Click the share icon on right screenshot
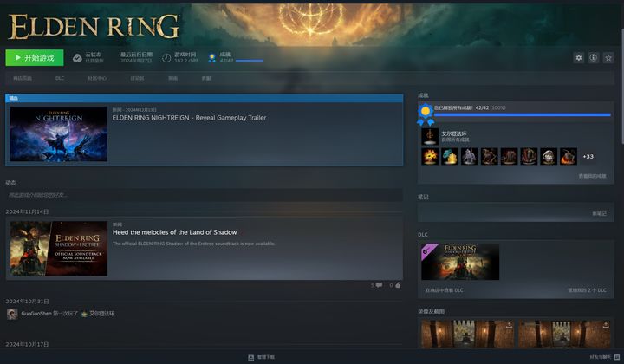Viewport: 624px width, 364px height. pyautogui.click(x=606, y=325)
